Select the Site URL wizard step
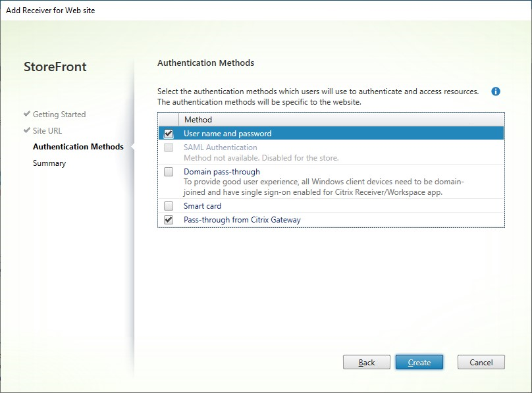This screenshot has height=393, width=532. [x=47, y=130]
